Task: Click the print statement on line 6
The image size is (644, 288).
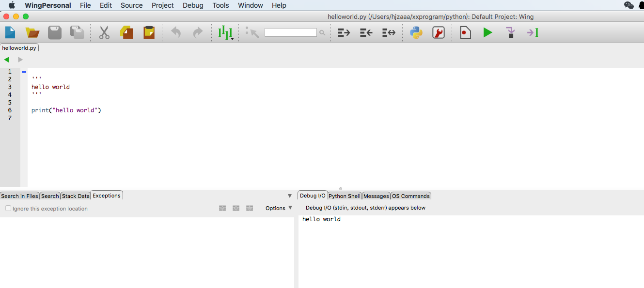Action: click(66, 110)
